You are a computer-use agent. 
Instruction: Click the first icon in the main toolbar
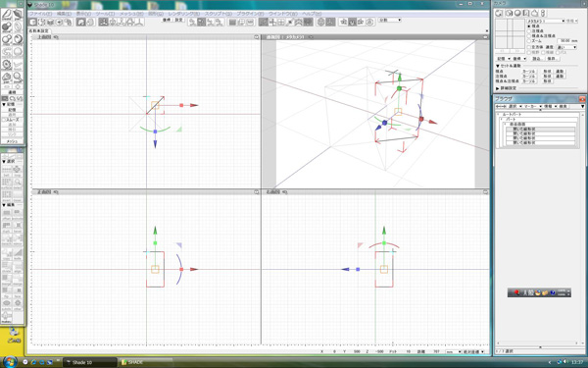coord(33,23)
